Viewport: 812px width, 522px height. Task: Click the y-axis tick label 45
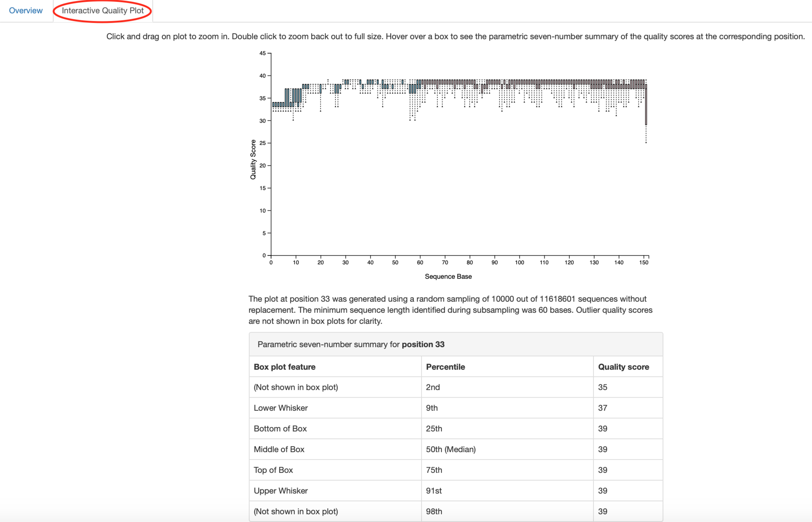pyautogui.click(x=263, y=53)
